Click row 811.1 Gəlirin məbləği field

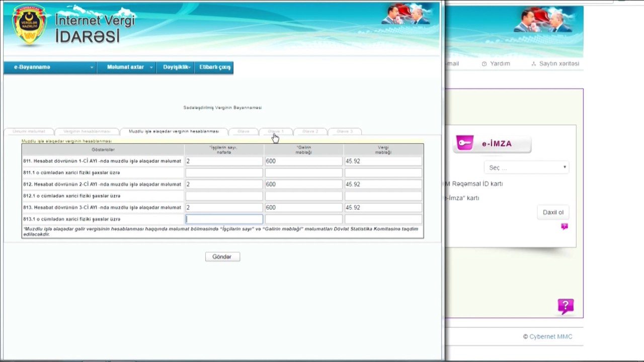coord(304,173)
